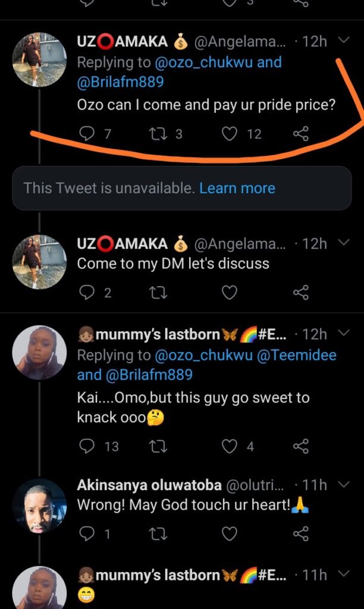Screen dimensions: 364x609
Task: Retweet the "Ozo can I come" tweet
Action: pyautogui.click(x=160, y=134)
